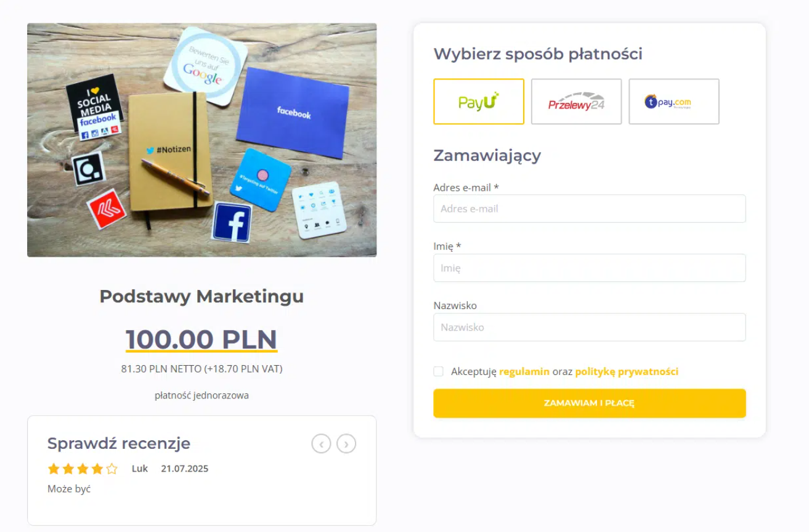This screenshot has height=532, width=809.
Task: Show previous review with left arrow
Action: pyautogui.click(x=321, y=443)
